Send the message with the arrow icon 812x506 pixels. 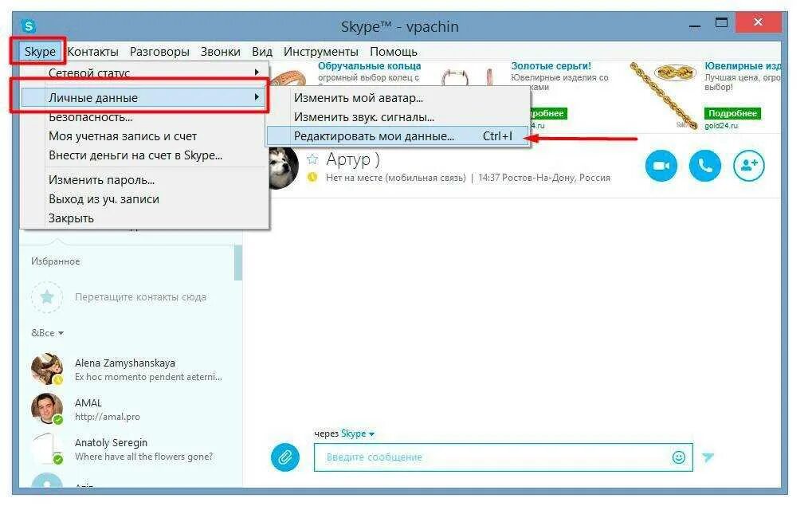708,457
